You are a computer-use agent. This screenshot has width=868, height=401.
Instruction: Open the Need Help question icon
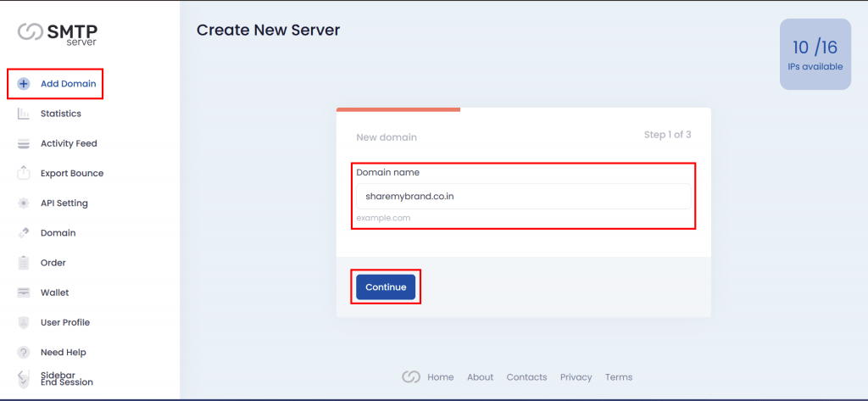[x=23, y=353]
